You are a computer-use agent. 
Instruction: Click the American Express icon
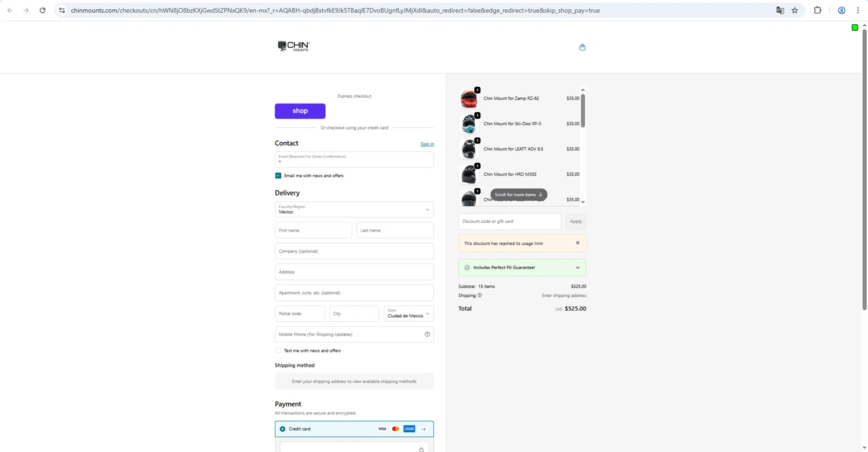[409, 429]
